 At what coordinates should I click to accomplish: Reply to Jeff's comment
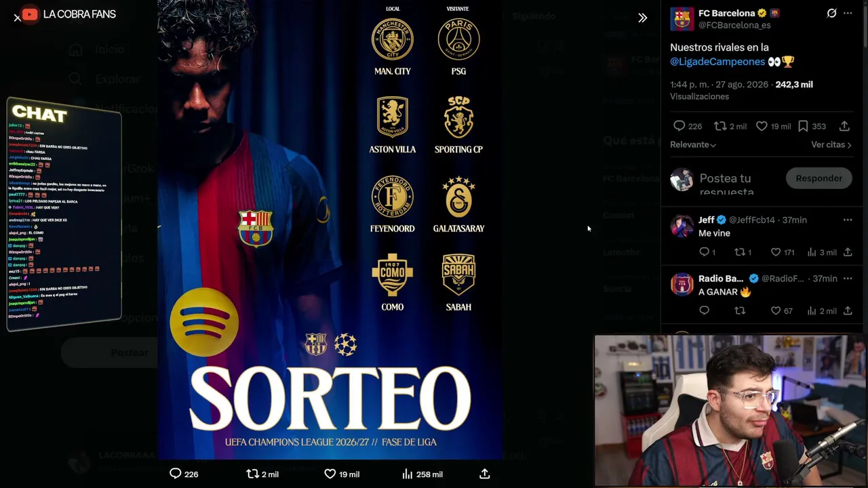pos(704,252)
